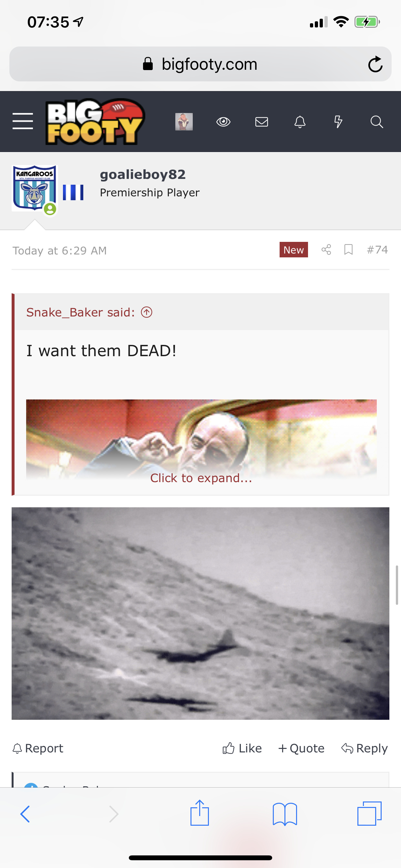Bookmark this post with bookmark icon
401x868 pixels.
(348, 250)
